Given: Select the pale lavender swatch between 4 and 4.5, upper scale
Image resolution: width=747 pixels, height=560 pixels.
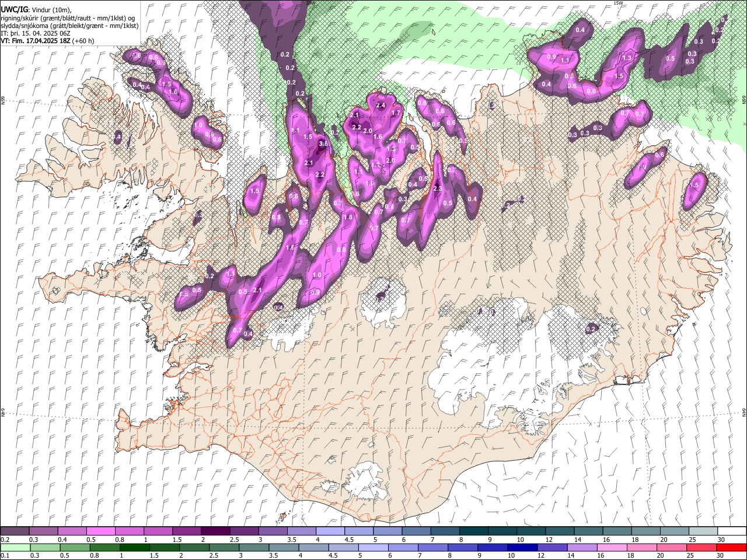Looking at the screenshot, I should coord(330,531).
